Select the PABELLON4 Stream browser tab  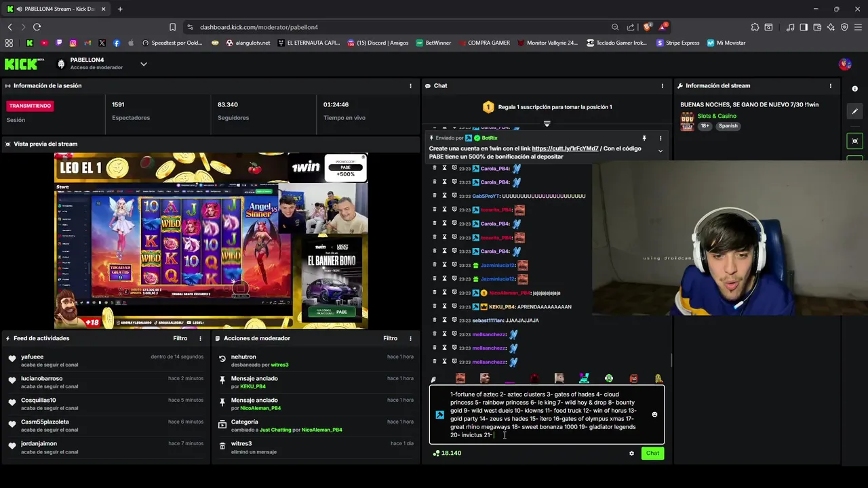point(56,9)
